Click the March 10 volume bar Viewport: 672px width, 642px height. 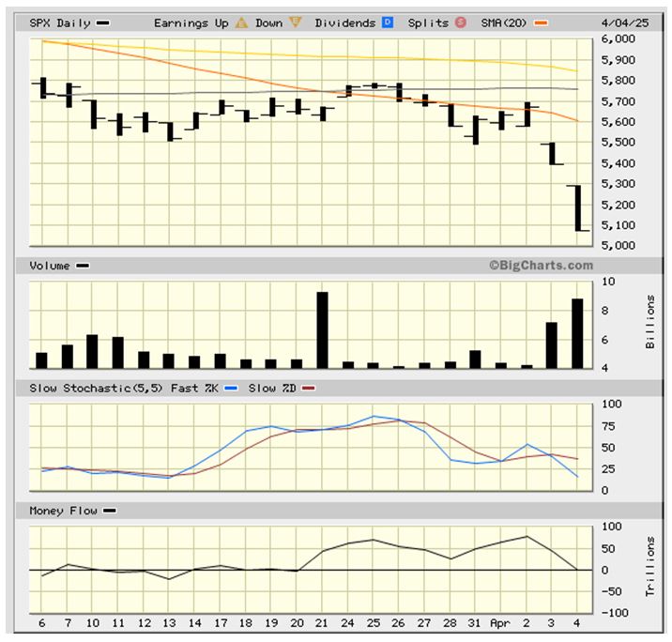pos(92,352)
